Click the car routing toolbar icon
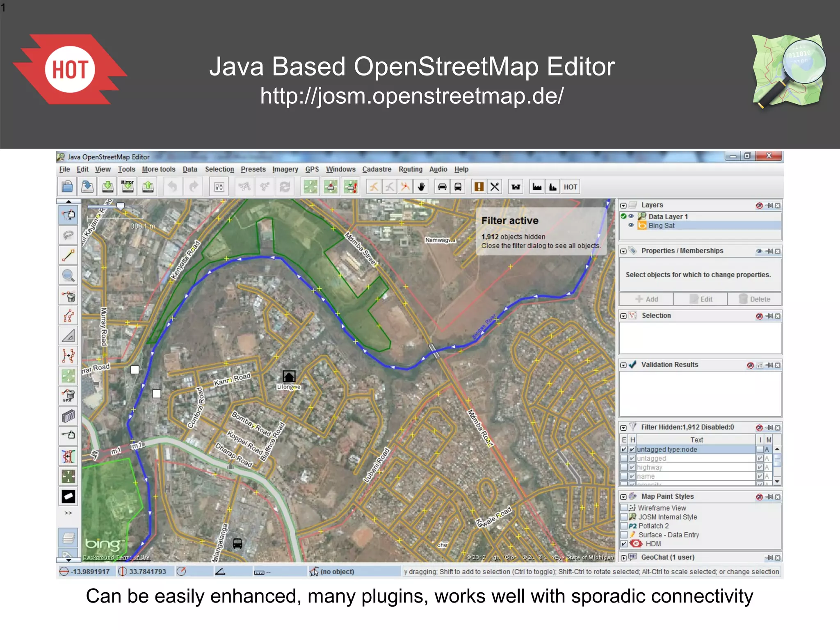Screen dimensions: 840x630 click(x=442, y=187)
